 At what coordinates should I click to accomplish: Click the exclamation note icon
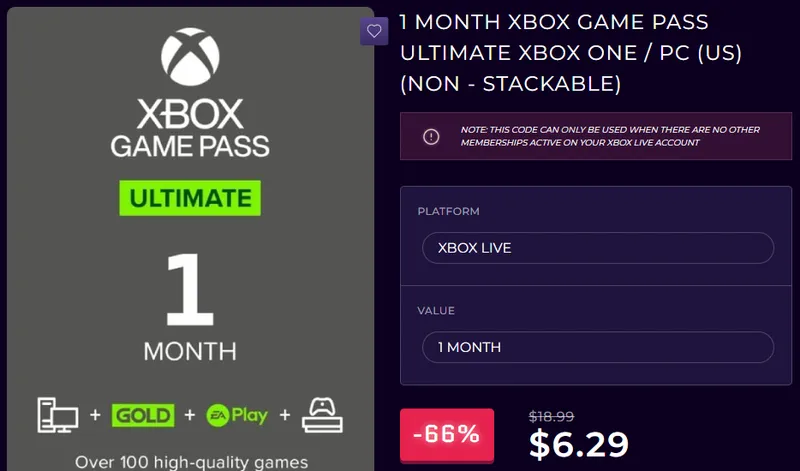(x=431, y=136)
